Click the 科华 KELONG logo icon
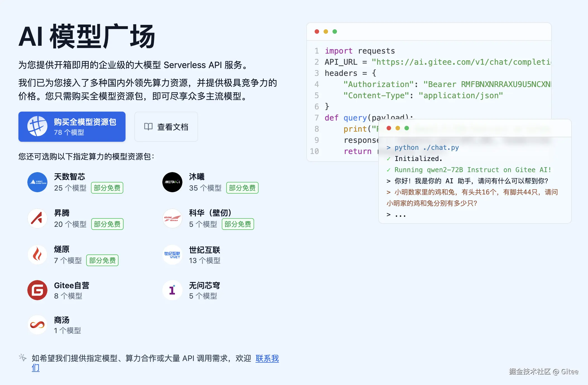 click(x=172, y=218)
